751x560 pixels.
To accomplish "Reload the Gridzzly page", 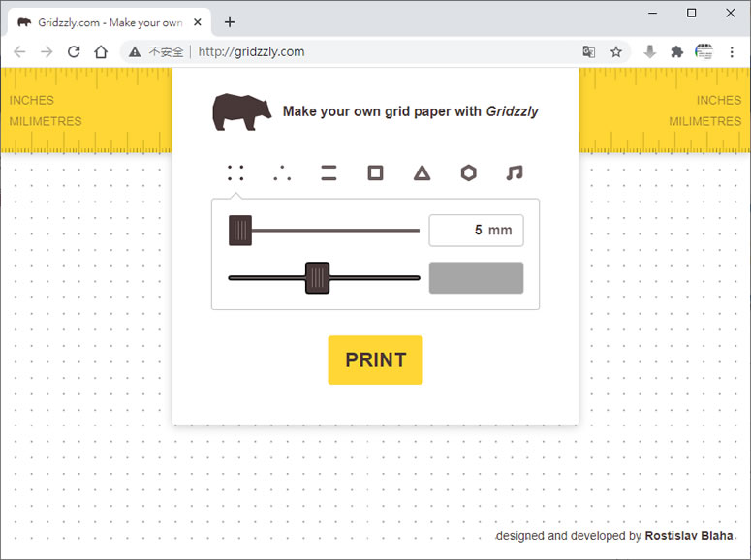I will pos(74,52).
